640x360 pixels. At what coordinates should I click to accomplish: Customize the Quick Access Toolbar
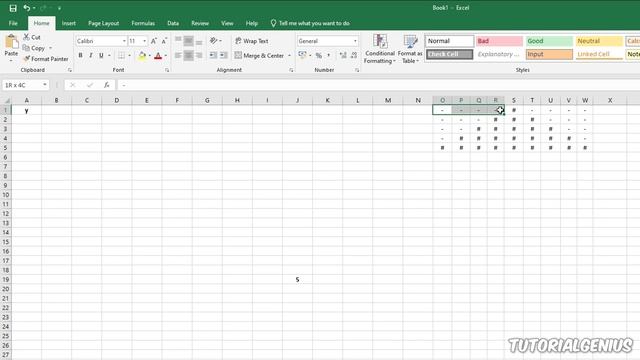[x=59, y=8]
